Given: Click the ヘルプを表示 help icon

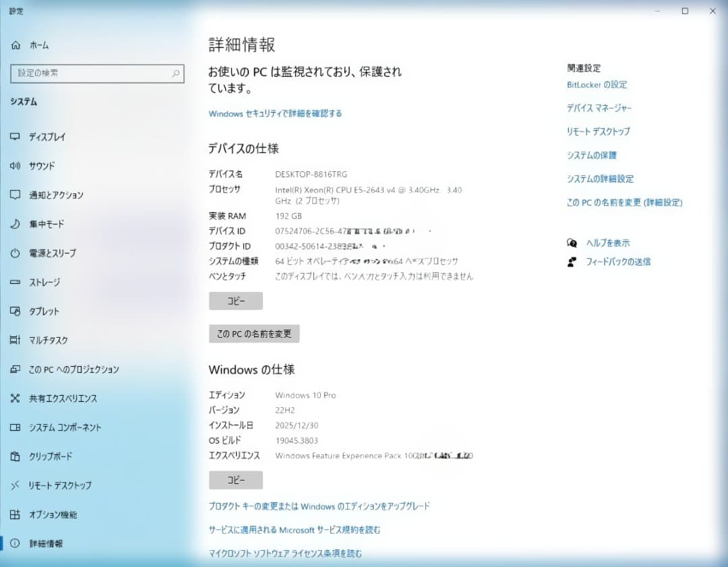Looking at the screenshot, I should tap(572, 243).
